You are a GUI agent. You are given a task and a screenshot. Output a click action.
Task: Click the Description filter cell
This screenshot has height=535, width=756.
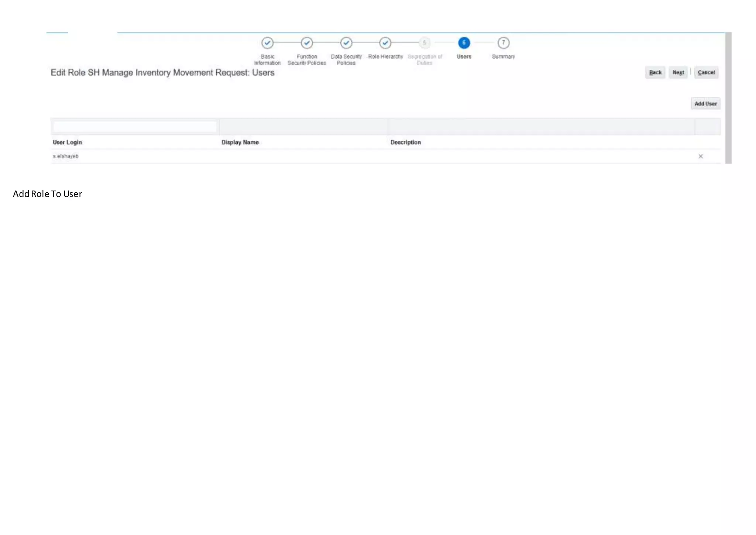[x=541, y=127]
